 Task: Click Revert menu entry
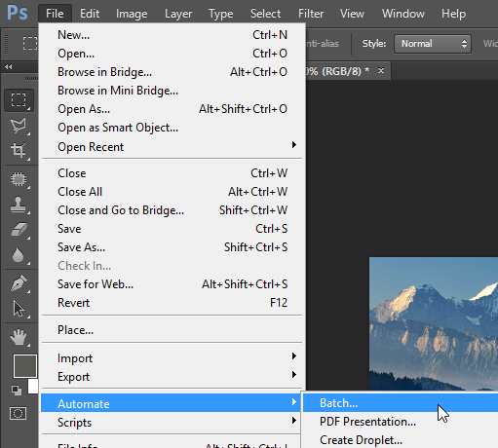[x=172, y=303]
